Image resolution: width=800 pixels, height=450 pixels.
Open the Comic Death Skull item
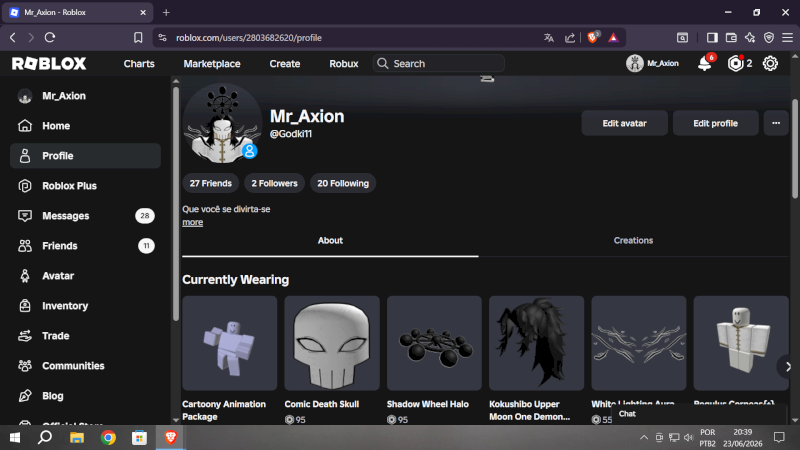coord(332,343)
